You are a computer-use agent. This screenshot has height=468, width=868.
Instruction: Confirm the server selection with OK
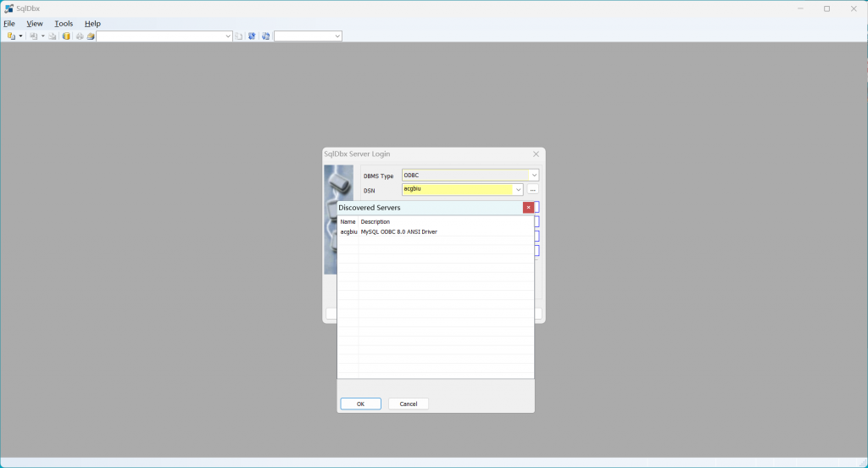pos(360,404)
